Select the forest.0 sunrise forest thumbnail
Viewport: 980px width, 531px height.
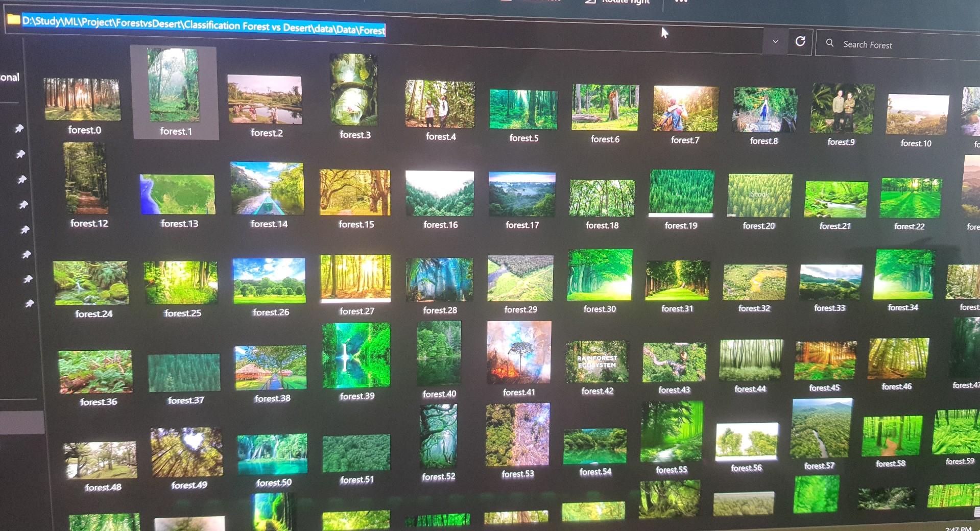point(83,100)
